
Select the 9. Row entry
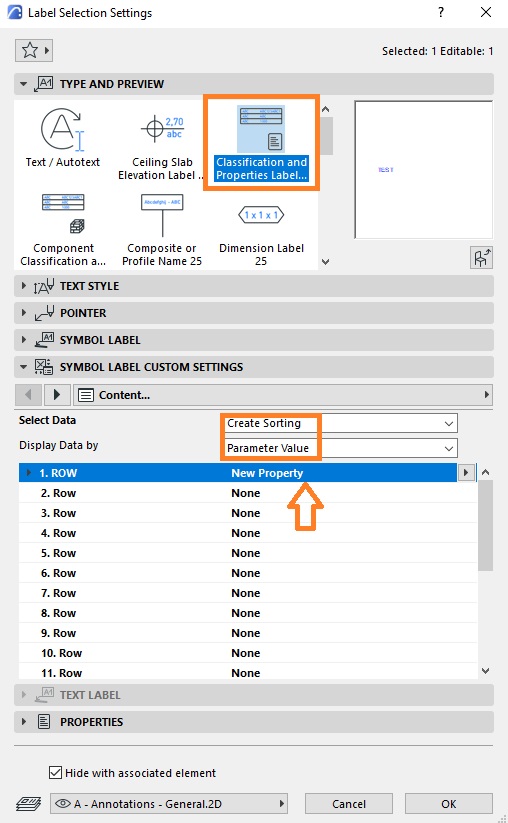248,633
